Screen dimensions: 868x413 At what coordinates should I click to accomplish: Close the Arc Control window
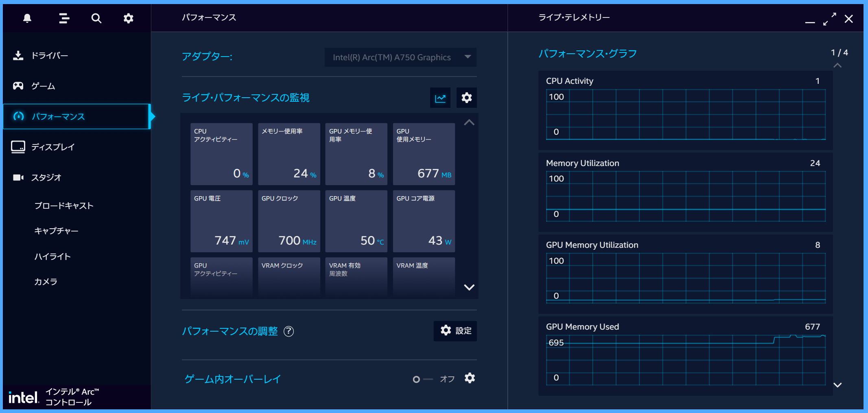tap(848, 19)
